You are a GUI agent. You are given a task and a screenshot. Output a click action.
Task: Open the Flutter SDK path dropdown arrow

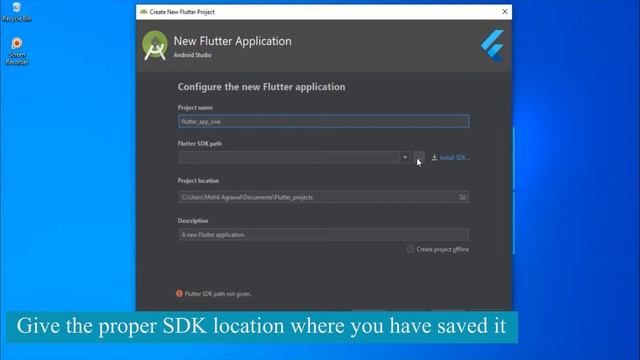click(405, 157)
